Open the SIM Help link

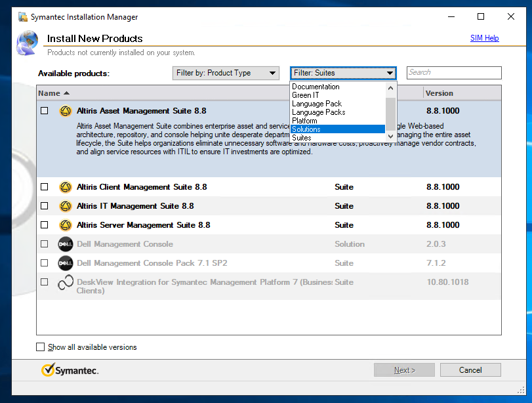[484, 38]
